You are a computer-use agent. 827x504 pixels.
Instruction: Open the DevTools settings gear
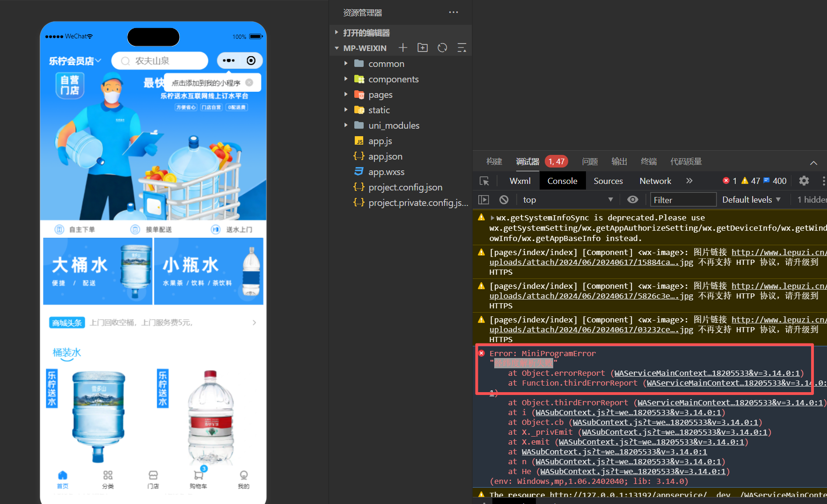coord(804,181)
